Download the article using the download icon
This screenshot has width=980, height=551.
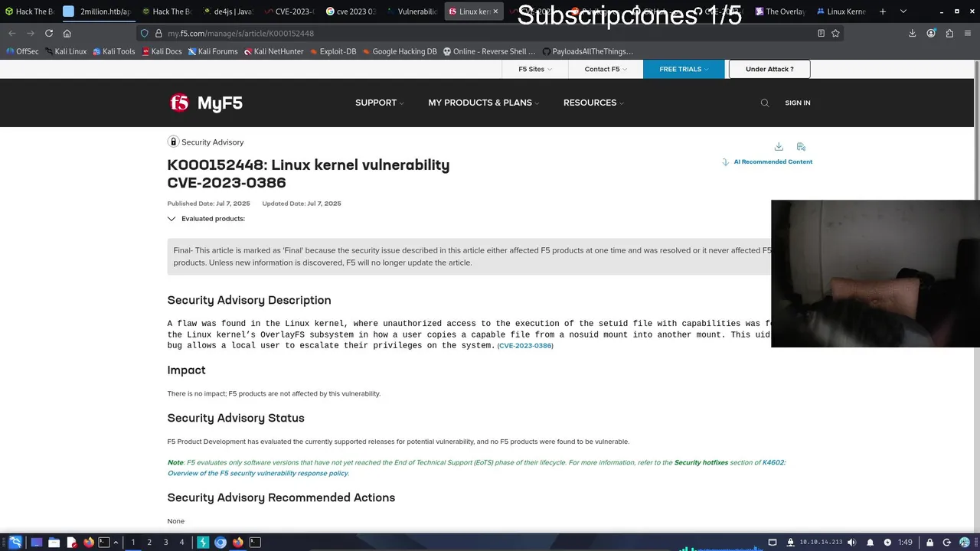(779, 146)
